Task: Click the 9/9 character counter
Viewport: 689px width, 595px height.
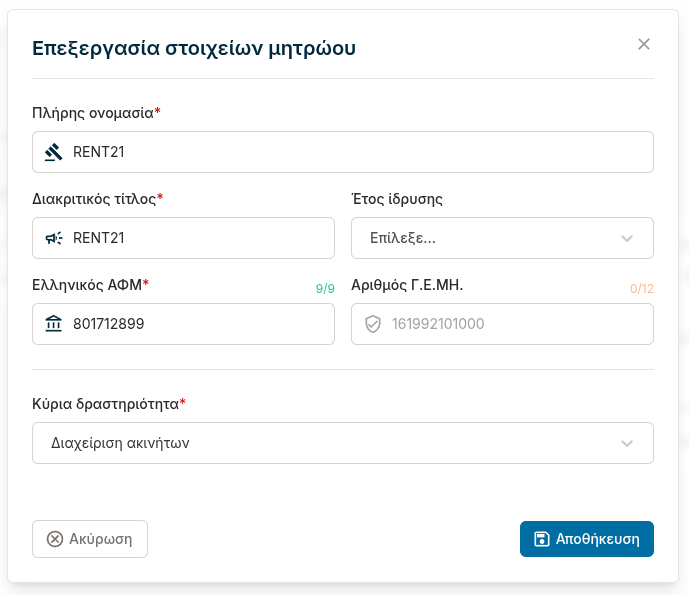Action: pyautogui.click(x=325, y=289)
